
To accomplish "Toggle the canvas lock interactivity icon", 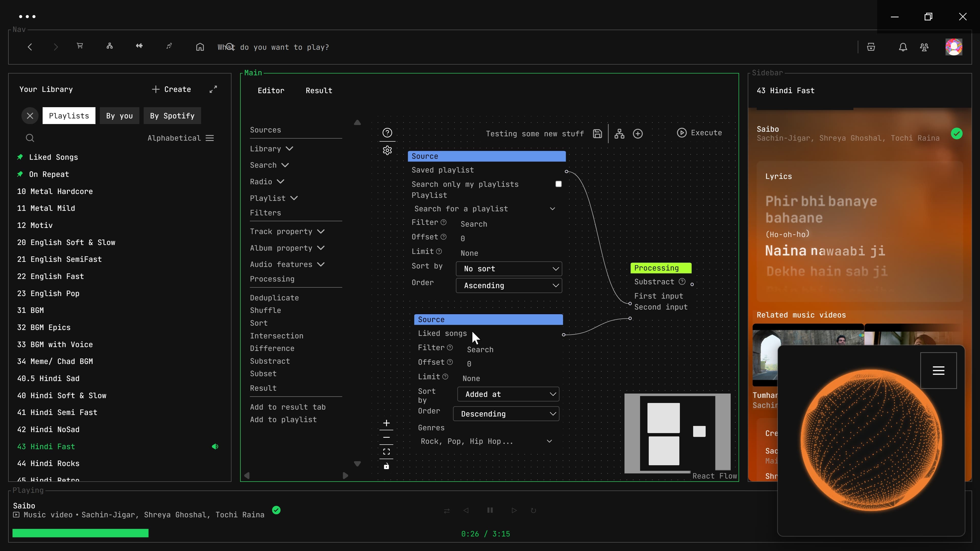I will click(x=387, y=466).
